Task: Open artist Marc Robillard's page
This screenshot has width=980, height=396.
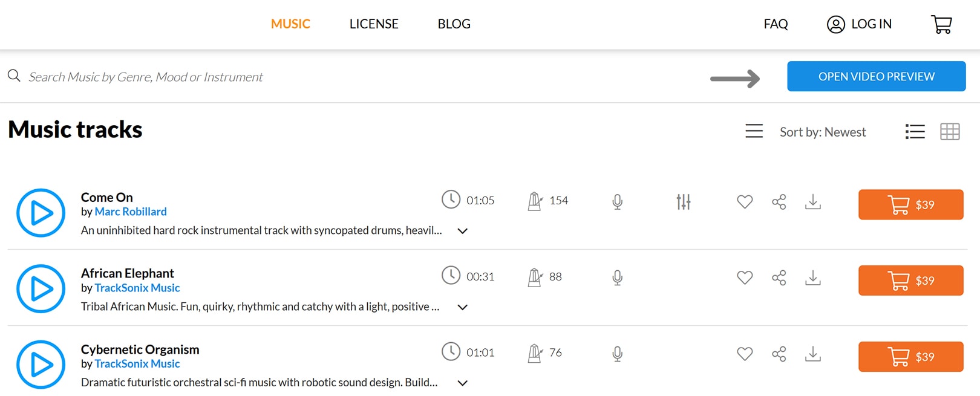Action: coord(131,212)
